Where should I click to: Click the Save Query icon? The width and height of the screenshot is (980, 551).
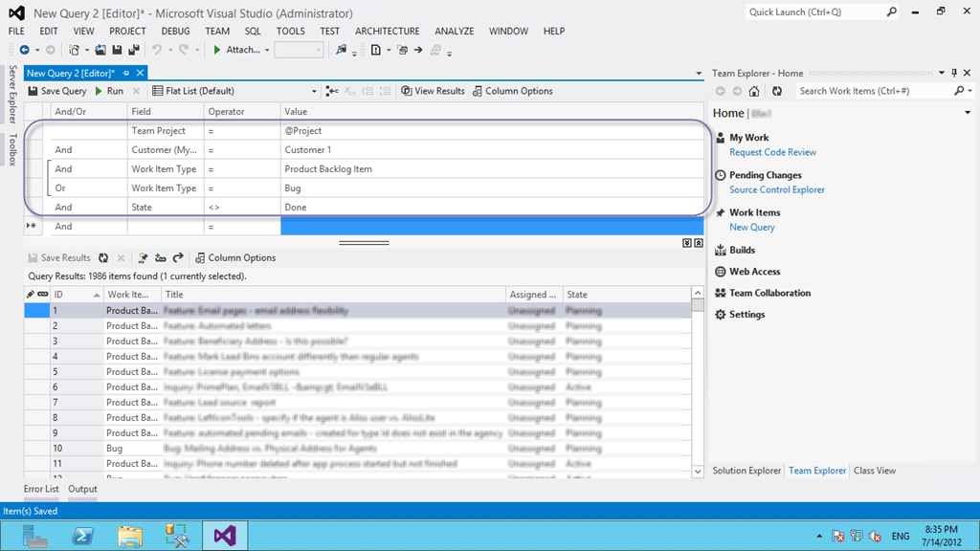(x=33, y=91)
